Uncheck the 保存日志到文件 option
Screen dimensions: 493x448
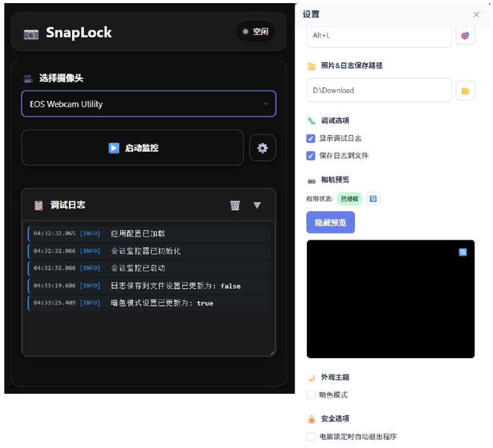[311, 156]
